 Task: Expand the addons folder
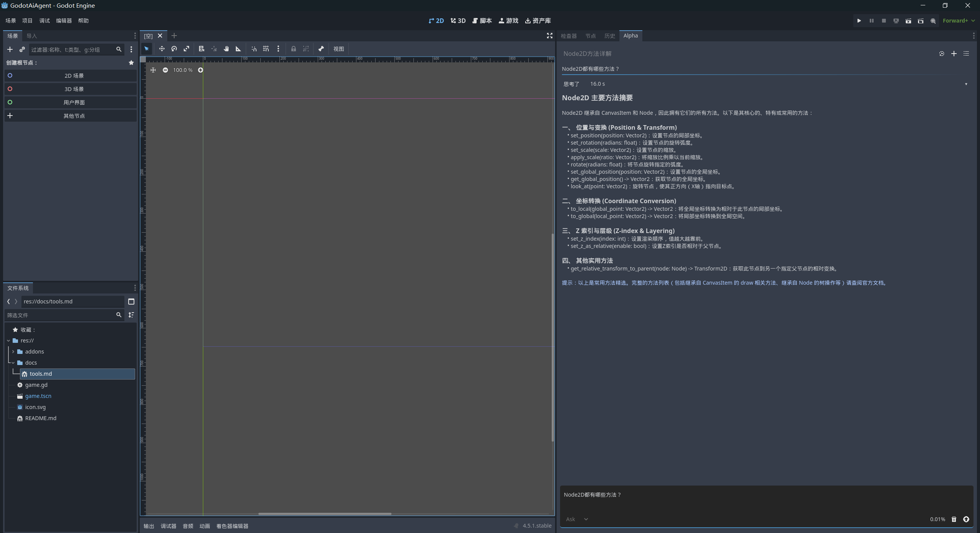click(13, 352)
